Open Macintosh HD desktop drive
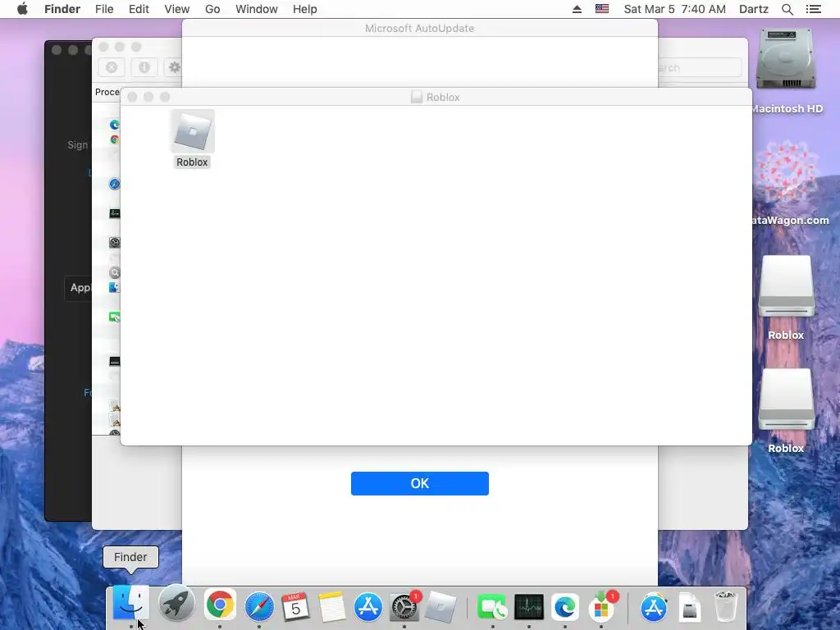840x630 pixels. click(x=786, y=59)
